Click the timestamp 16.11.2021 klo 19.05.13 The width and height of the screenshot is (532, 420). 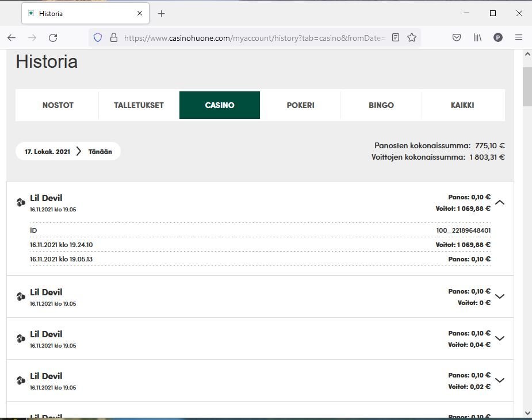(62, 259)
